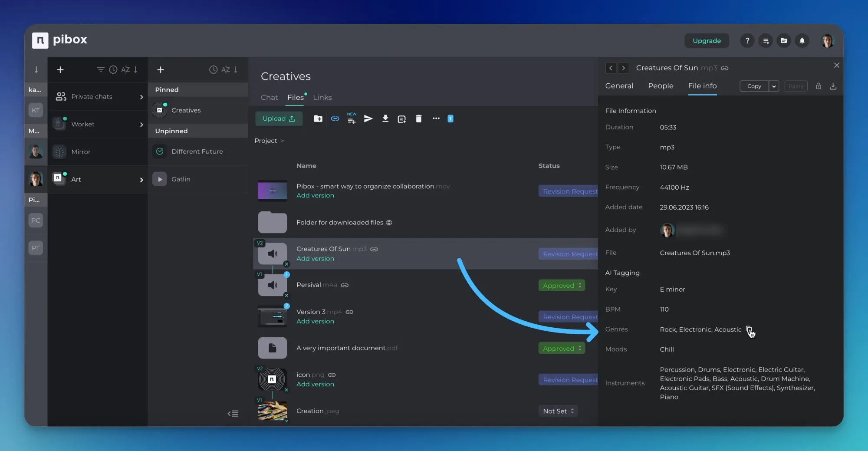Copy link with chain toolbar icon
This screenshot has width=868, height=451.
pos(335,119)
